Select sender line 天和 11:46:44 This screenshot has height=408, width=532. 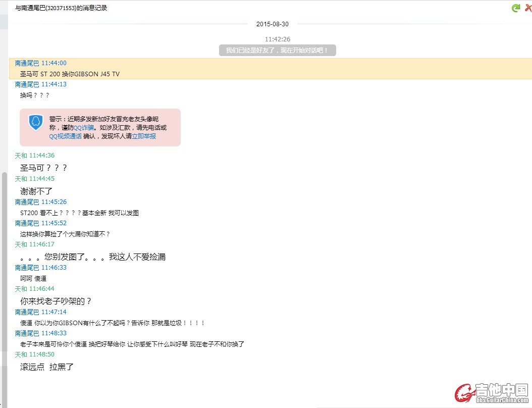pyautogui.click(x=35, y=289)
